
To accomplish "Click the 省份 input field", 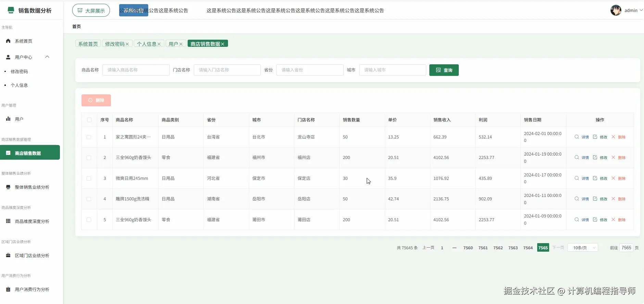I will pos(310,70).
